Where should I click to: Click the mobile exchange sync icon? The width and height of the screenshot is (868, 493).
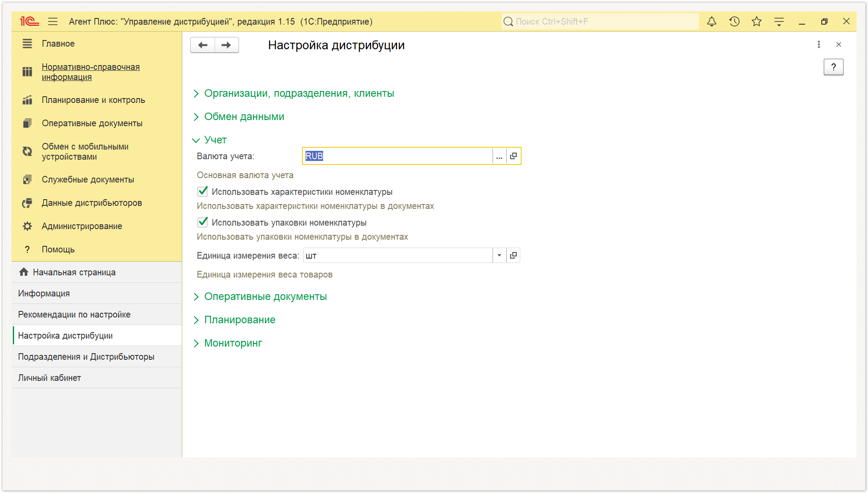(27, 151)
